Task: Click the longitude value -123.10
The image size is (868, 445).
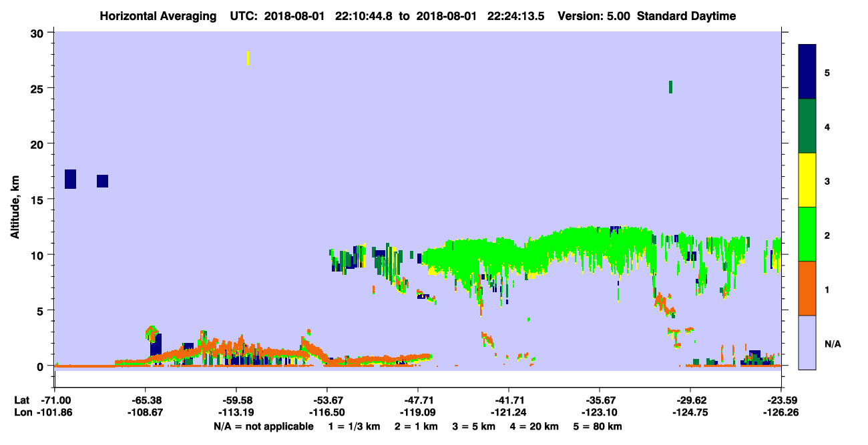Action: pyautogui.click(x=600, y=412)
